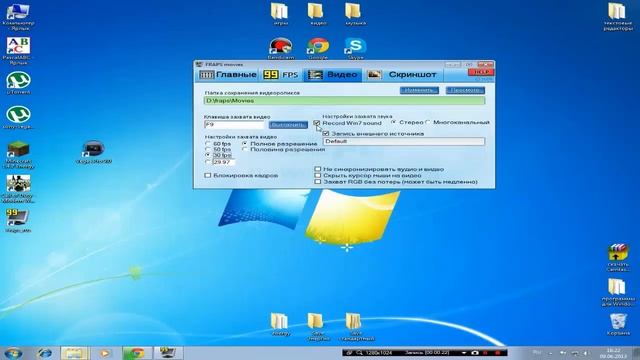
Task: Expand the Bandicam recording bar dropdown arrow
Action: pyautogui.click(x=464, y=353)
